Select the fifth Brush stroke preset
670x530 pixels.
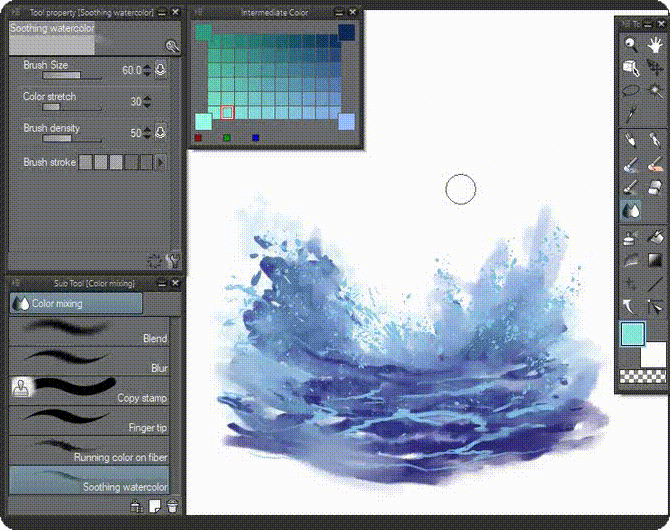click(146, 162)
